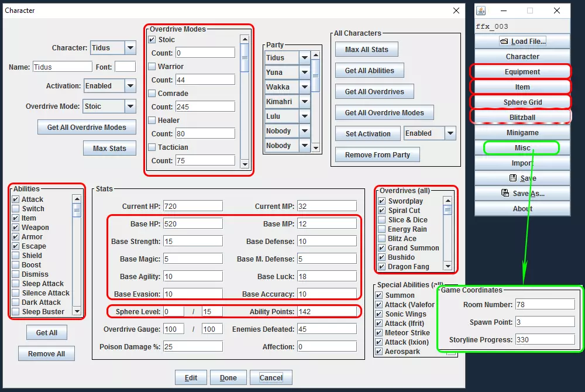Click the Warrior Count field showing 44
This screenshot has width=585, height=392.
(205, 80)
